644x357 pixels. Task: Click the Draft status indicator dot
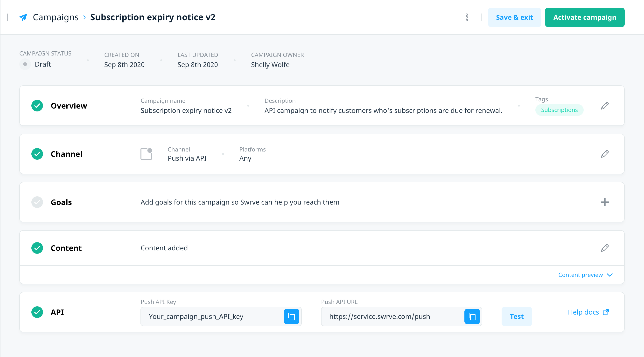point(25,64)
